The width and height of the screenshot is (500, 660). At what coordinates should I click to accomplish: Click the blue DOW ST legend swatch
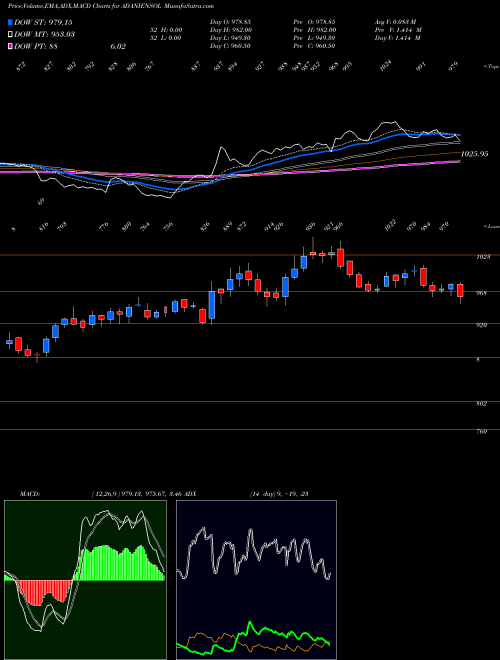(x=10, y=22)
